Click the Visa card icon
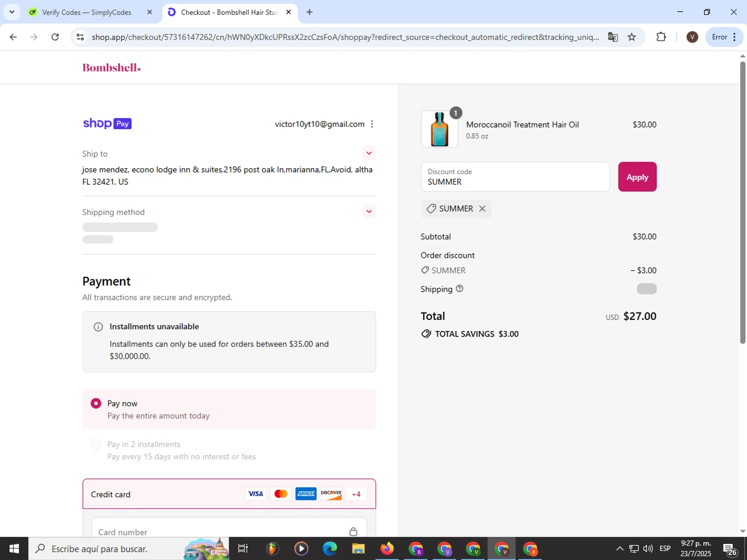 click(x=255, y=494)
